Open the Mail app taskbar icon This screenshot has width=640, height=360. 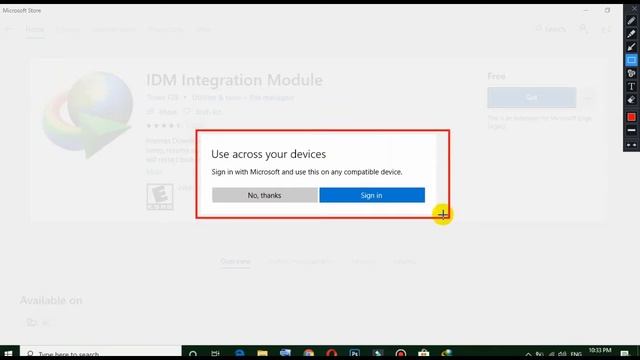[285, 353]
